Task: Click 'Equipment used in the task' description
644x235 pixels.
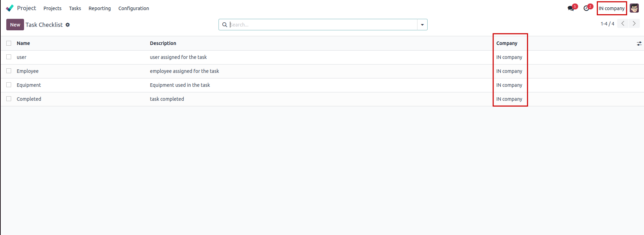Action: [x=180, y=85]
